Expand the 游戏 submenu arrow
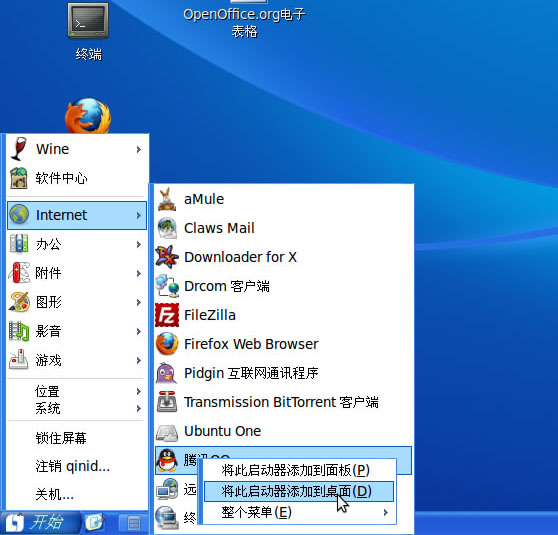 139,360
